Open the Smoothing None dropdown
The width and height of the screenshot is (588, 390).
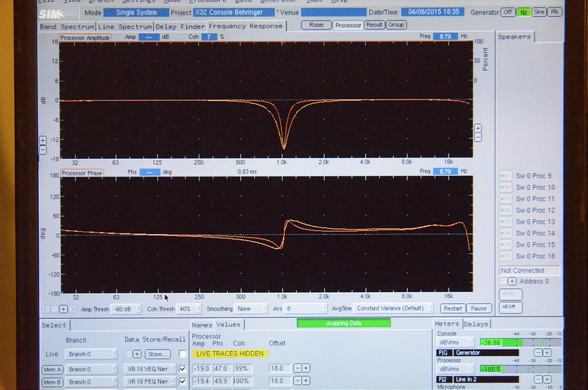click(x=251, y=309)
